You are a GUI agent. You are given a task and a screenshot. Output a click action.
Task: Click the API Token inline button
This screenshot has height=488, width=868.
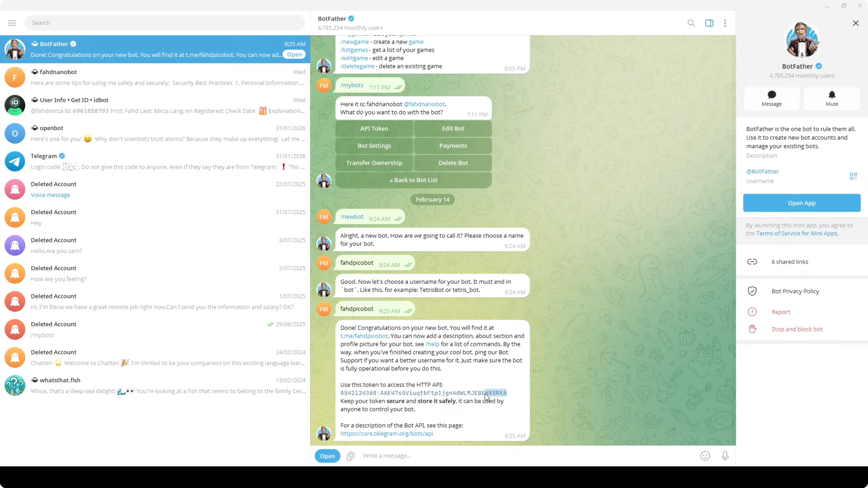click(x=374, y=128)
